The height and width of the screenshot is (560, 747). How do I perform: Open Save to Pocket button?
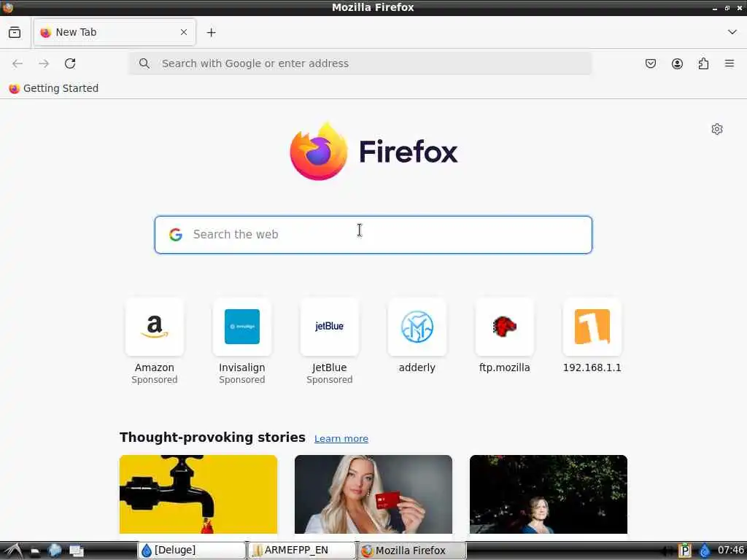pyautogui.click(x=651, y=63)
